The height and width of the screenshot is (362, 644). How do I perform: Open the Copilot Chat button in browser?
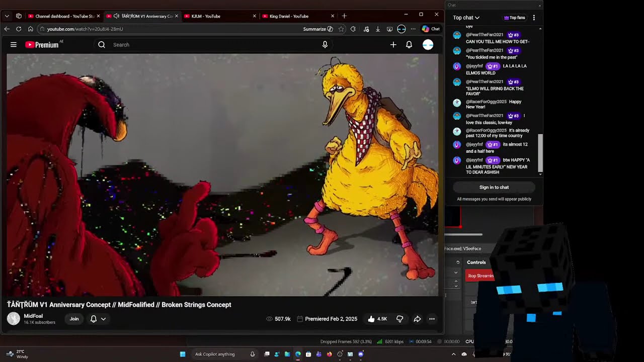tap(431, 29)
